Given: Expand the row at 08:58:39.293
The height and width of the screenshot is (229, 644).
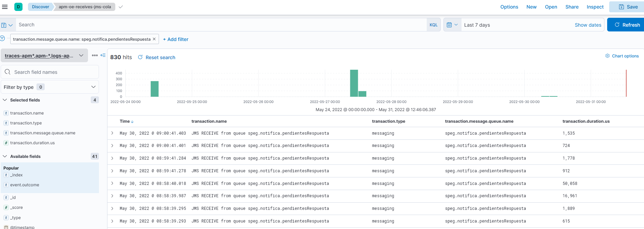Looking at the screenshot, I should tap(112, 221).
